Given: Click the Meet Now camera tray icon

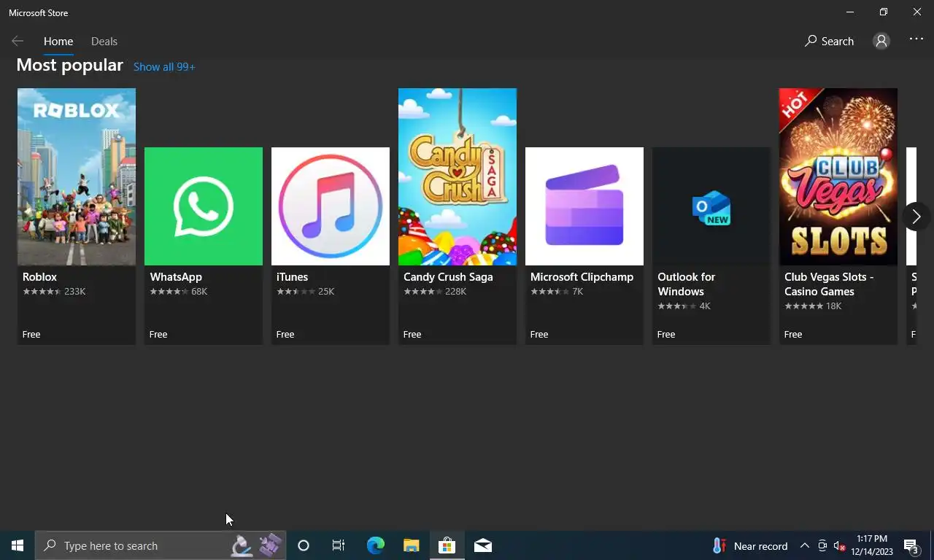Looking at the screenshot, I should tap(822, 545).
